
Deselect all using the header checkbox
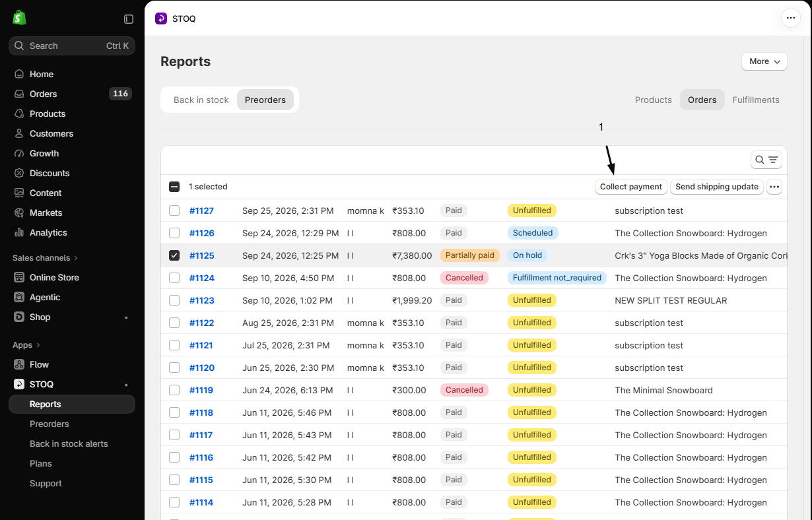[174, 187]
